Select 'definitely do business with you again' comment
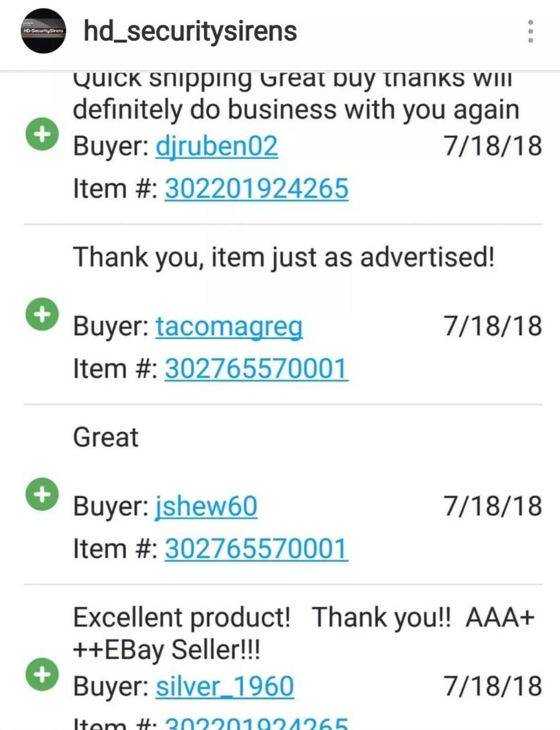This screenshot has height=730, width=560. click(x=296, y=110)
